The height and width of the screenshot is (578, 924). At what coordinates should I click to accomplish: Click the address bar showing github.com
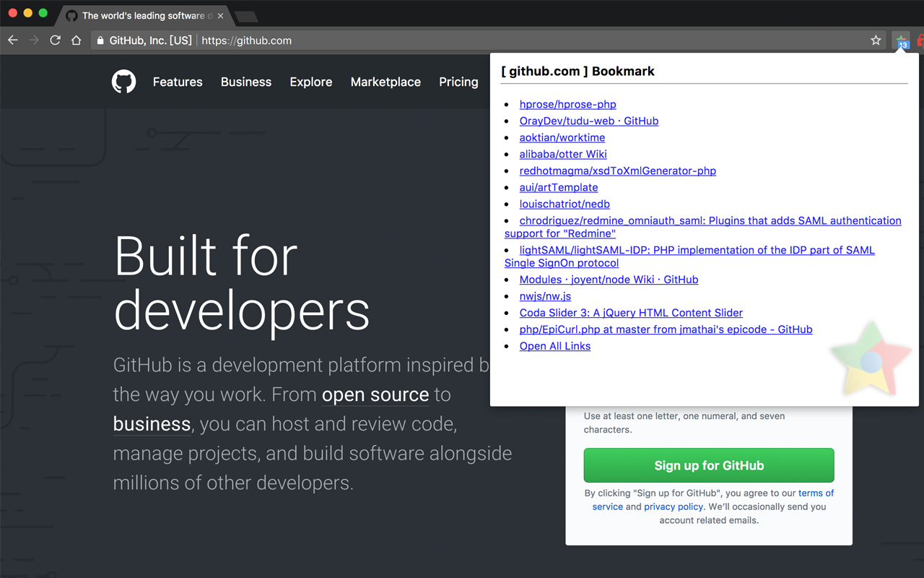[248, 40]
